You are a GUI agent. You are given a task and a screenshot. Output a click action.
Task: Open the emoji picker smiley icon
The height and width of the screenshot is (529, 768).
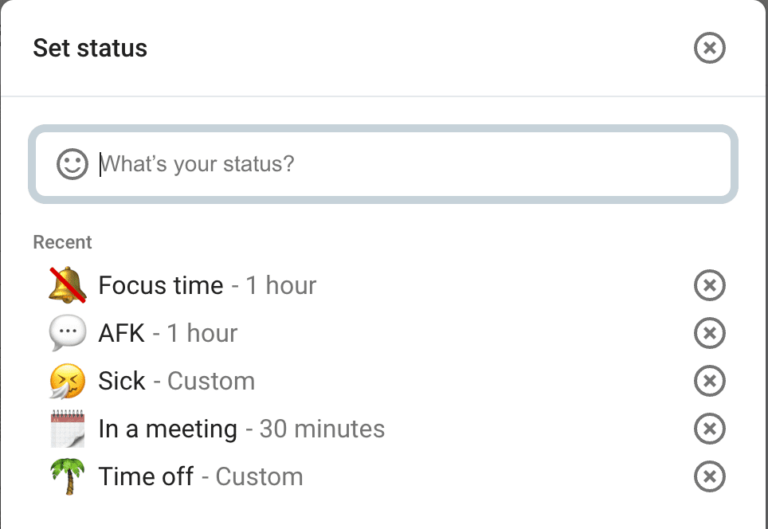(72, 164)
